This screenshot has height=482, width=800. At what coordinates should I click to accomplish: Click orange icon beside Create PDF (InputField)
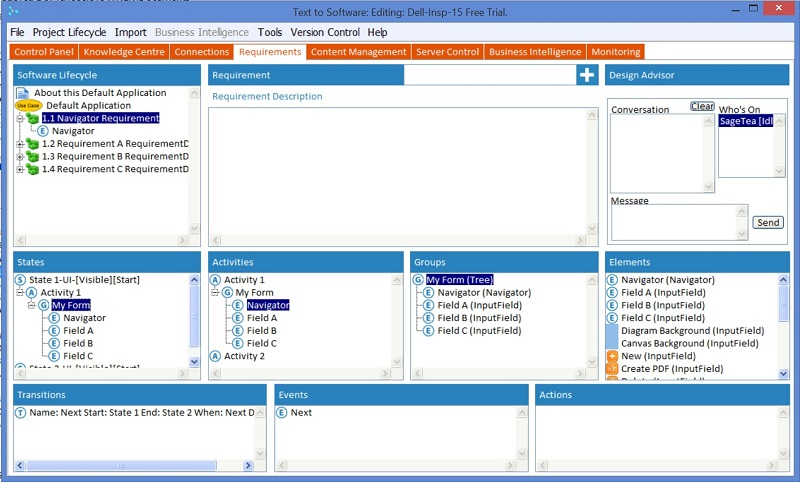[x=612, y=369]
